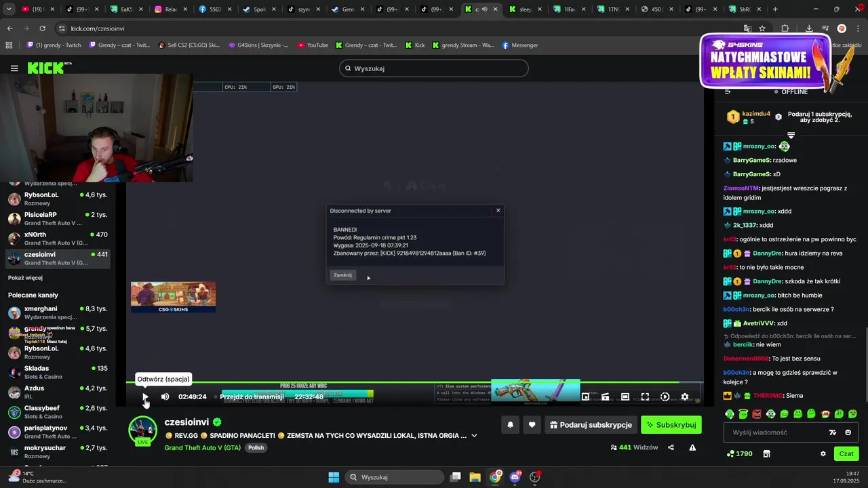This screenshot has width=868, height=488.
Task: Open the Kick bookmark in bookmarks bar
Action: click(415, 45)
